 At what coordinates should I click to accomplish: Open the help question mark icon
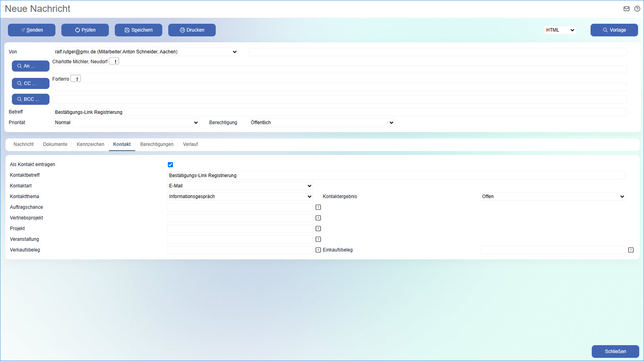[637, 9]
